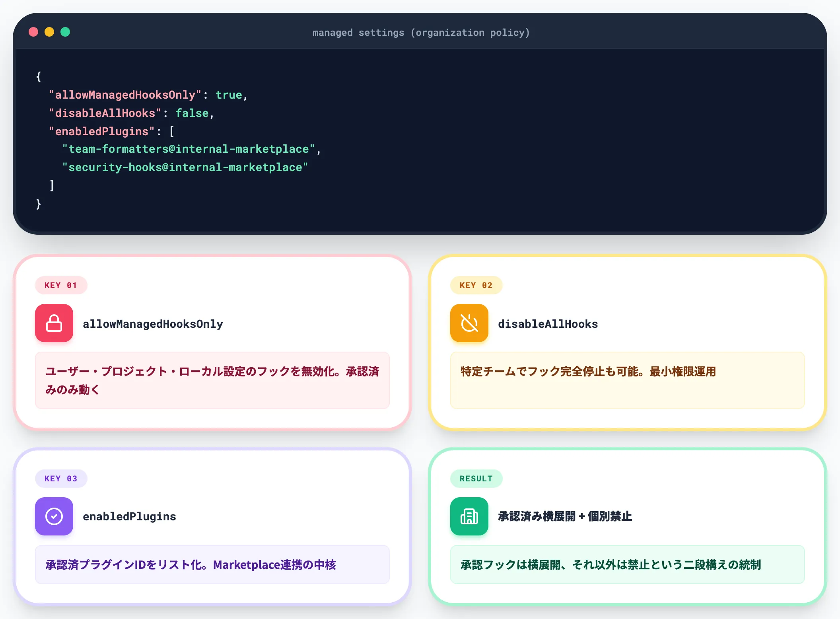Click the enabledPlugins card heading
The image size is (840, 619).
[129, 516]
